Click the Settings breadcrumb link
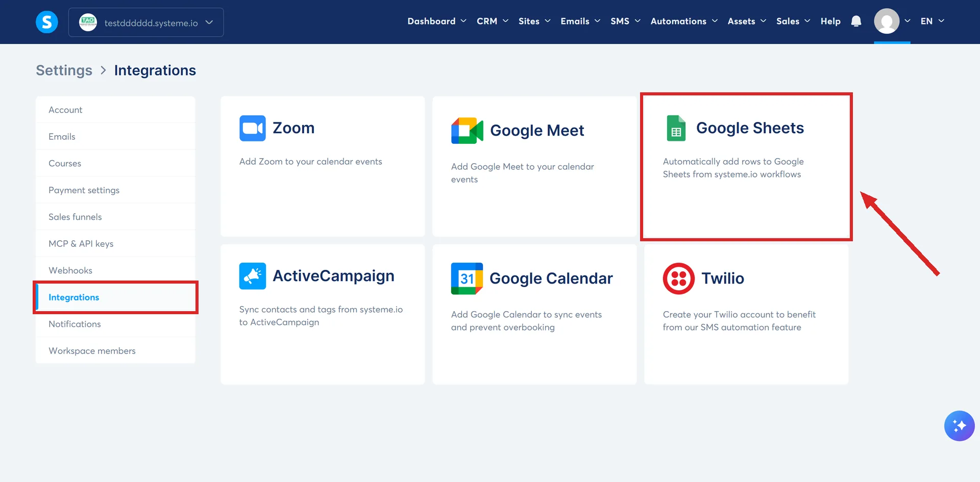The image size is (980, 482). point(64,70)
